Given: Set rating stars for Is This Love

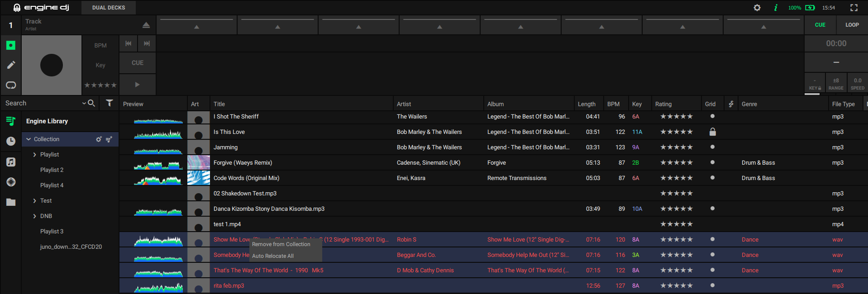Looking at the screenshot, I should click(x=676, y=132).
